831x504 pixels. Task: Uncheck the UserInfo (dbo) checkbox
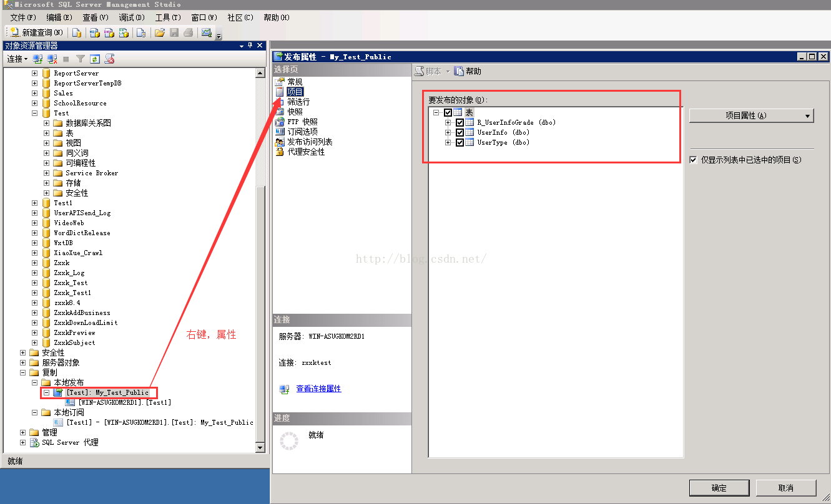click(460, 133)
